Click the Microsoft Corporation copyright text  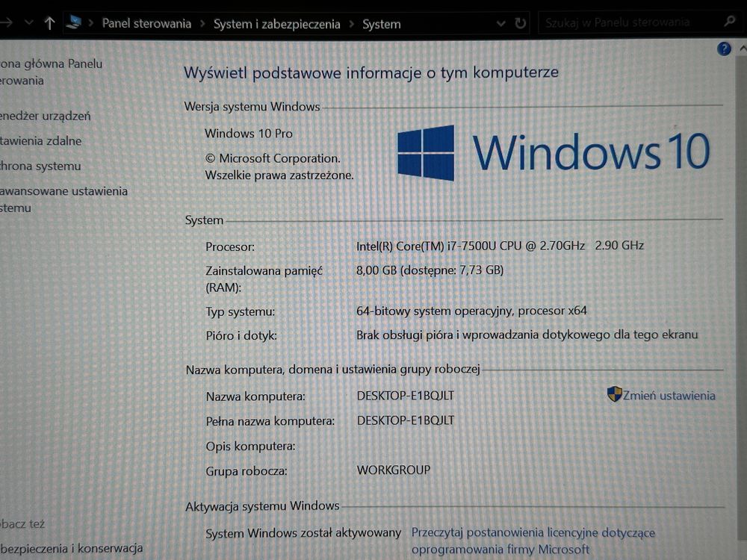pyautogui.click(x=279, y=167)
